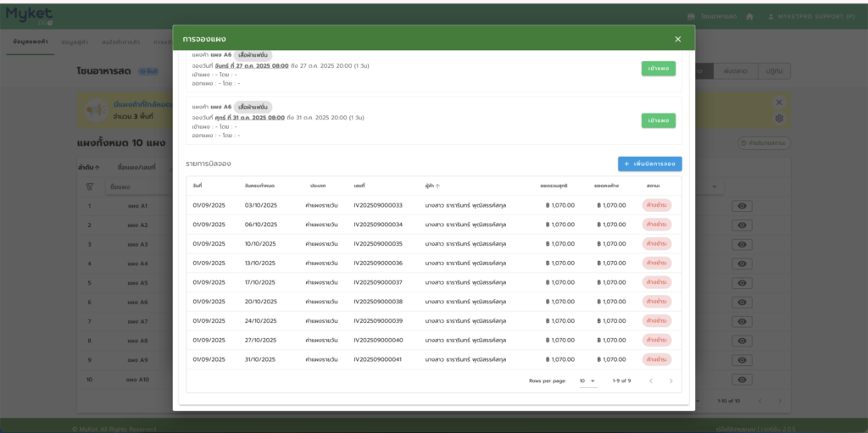Viewport: 868px width, 433px height.
Task: Click due date 31/10/2025 cell
Action: [260, 359]
